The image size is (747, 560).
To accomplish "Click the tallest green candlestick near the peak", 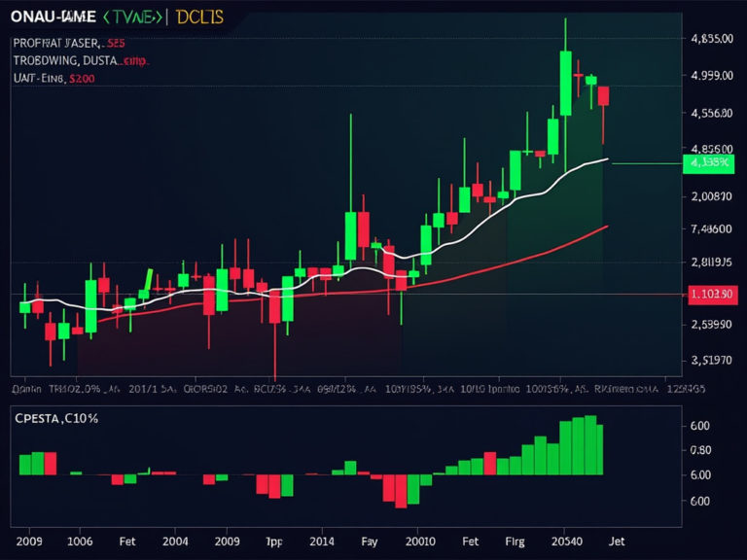I will point(565,83).
